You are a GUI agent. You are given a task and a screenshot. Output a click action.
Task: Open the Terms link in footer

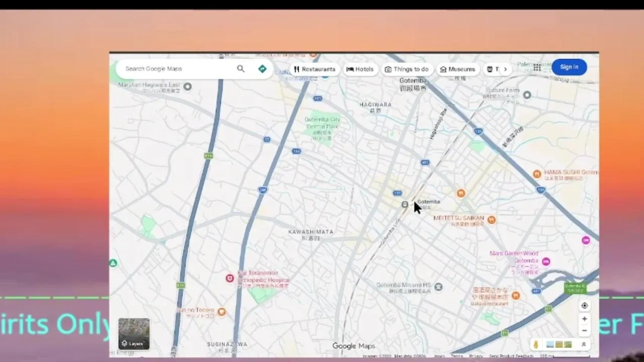point(457,356)
